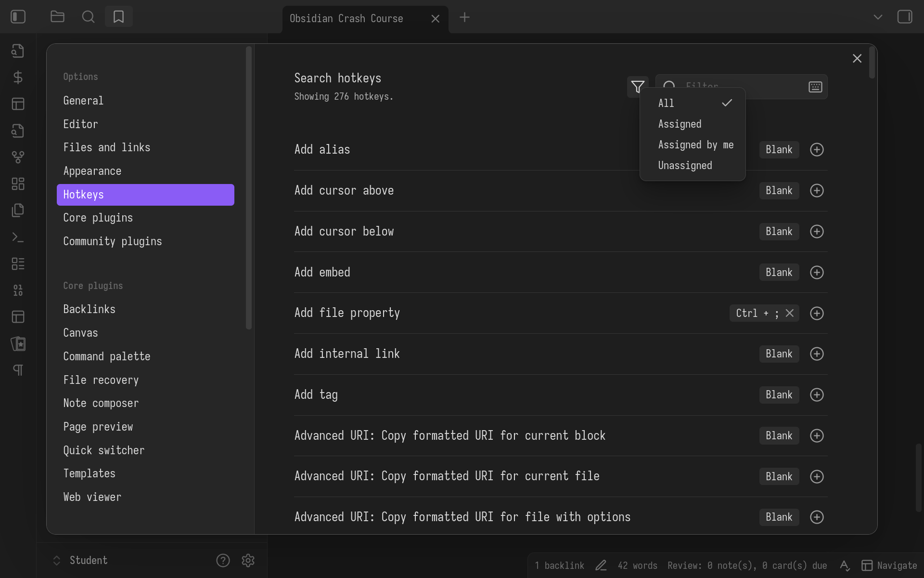
Task: Go to Files and links settings
Action: click(x=145, y=147)
